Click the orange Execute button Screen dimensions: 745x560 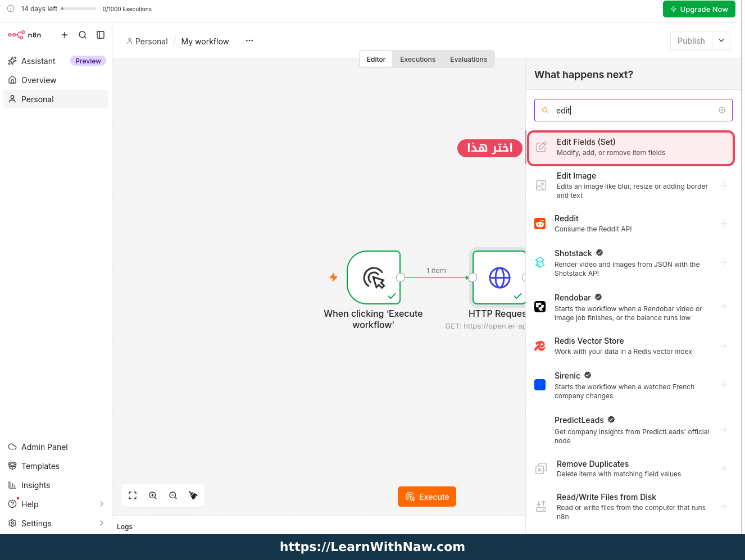(427, 497)
